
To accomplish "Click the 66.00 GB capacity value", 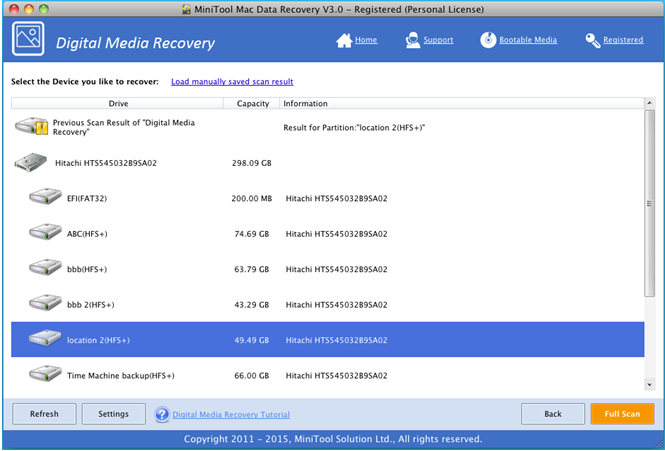I will click(251, 375).
